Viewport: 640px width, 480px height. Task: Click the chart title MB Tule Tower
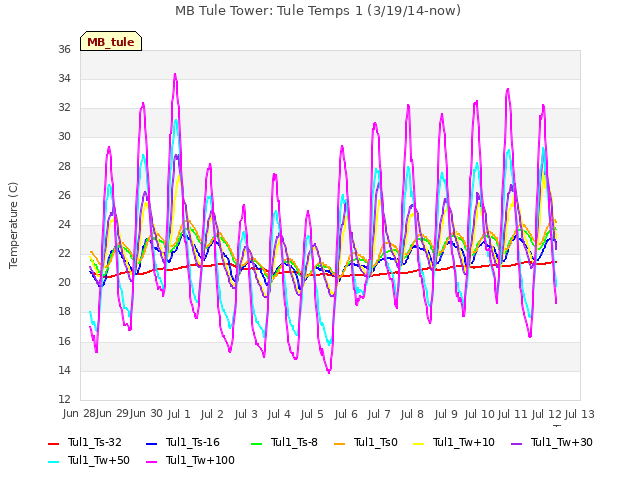pos(318,11)
